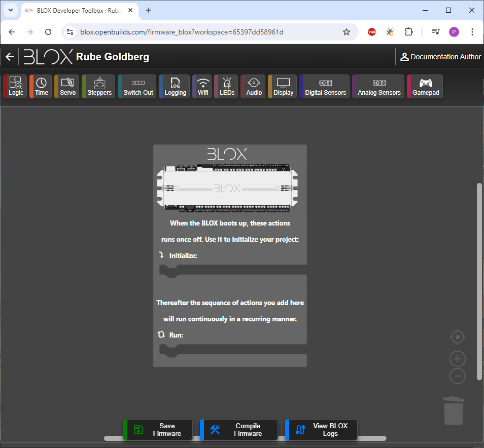This screenshot has width=484, height=448.
Task: Open the Wifi blocks category
Action: 203,86
